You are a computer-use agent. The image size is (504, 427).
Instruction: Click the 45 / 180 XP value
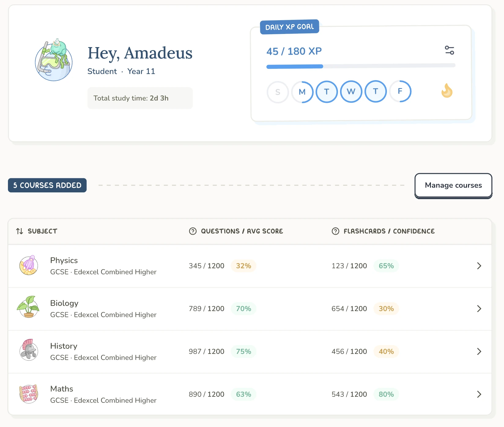(294, 51)
